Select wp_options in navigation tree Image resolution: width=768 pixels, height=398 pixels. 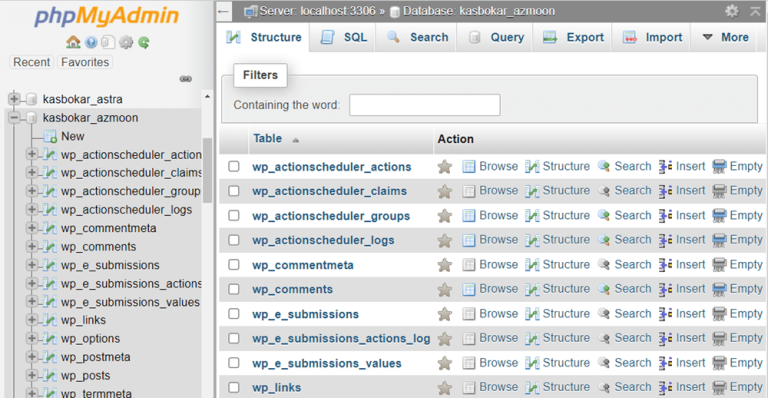click(90, 338)
